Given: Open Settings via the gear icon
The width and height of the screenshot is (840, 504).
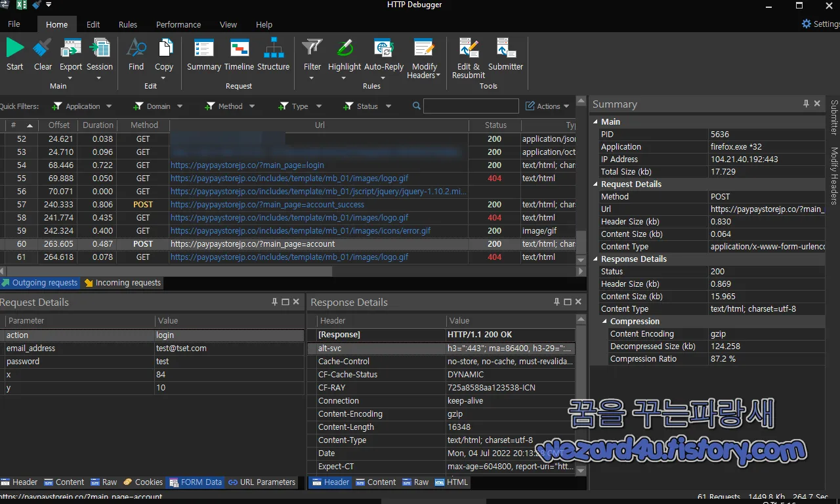Looking at the screenshot, I should (x=807, y=24).
